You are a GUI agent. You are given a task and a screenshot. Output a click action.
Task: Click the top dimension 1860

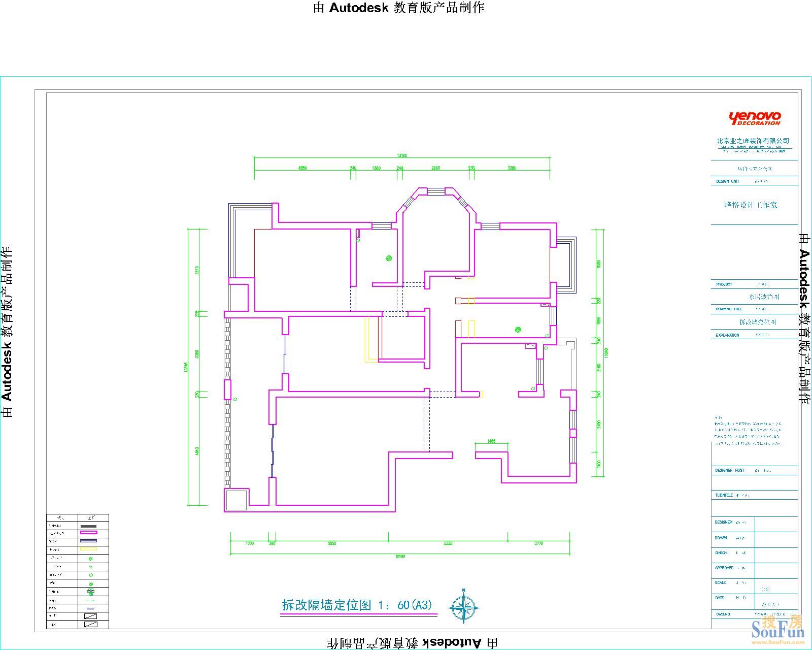(376, 168)
